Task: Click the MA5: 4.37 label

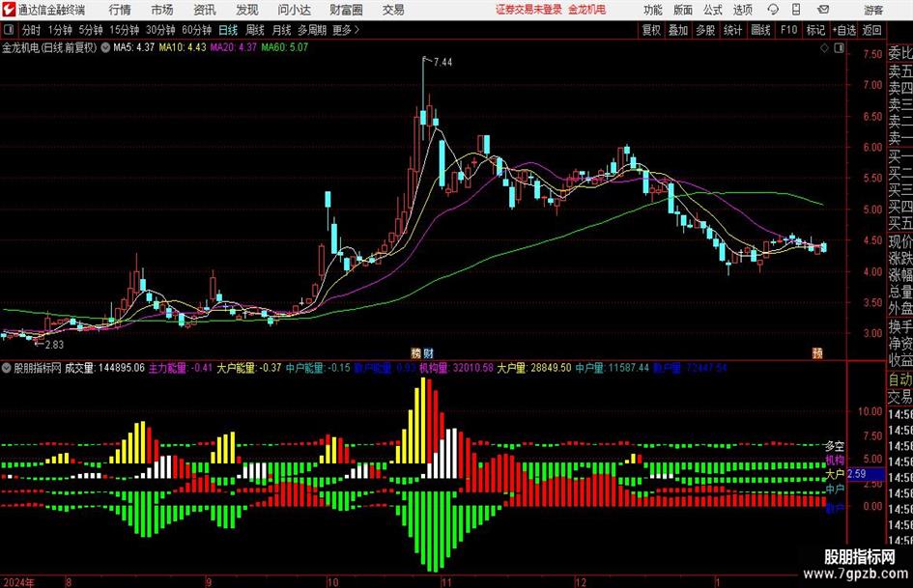Action: 134,47
